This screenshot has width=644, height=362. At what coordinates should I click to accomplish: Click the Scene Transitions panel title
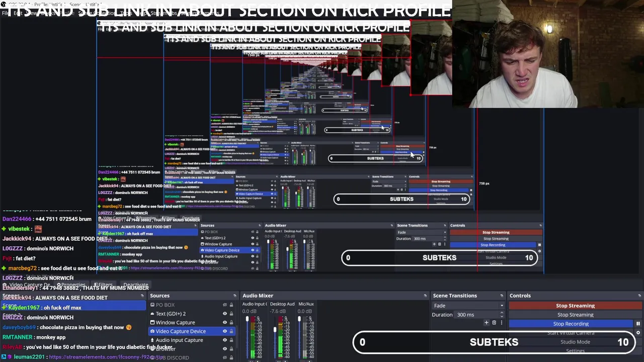pyautogui.click(x=455, y=296)
